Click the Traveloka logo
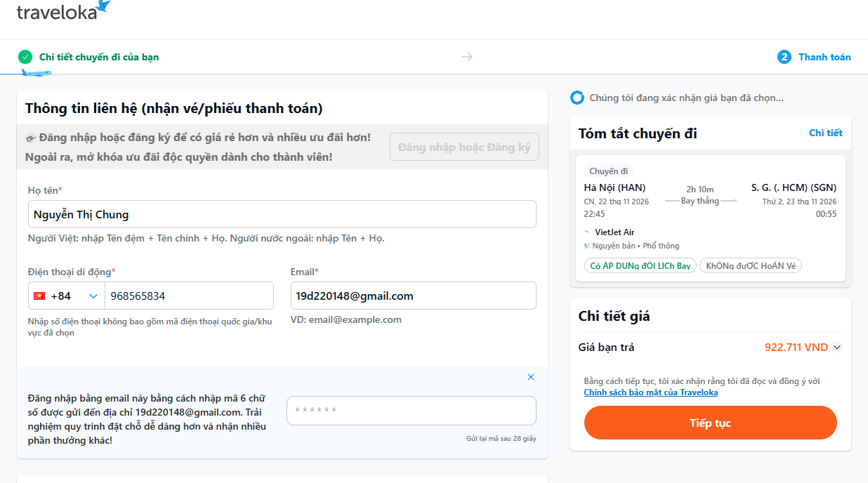Screen dimensions: 868x483 click(x=63, y=11)
